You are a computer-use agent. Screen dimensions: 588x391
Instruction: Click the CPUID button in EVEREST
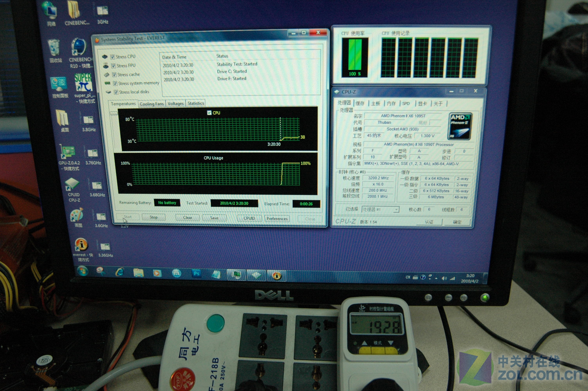(249, 218)
